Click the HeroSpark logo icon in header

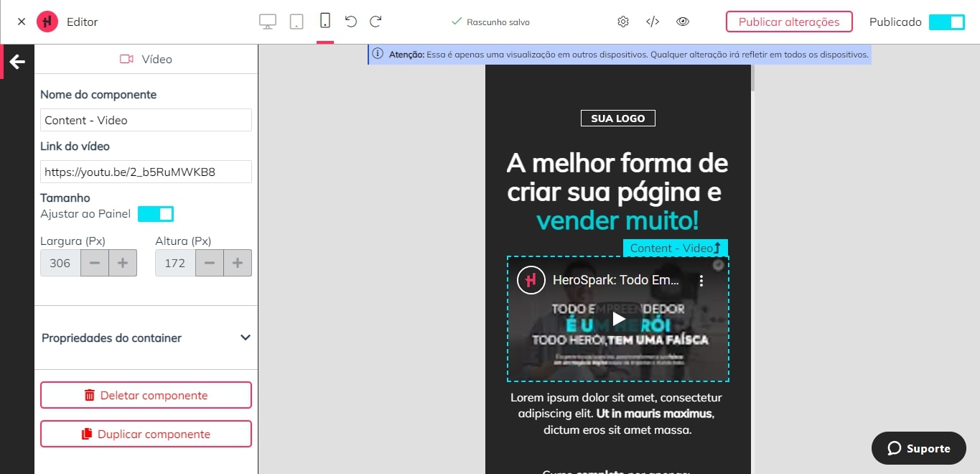(47, 22)
